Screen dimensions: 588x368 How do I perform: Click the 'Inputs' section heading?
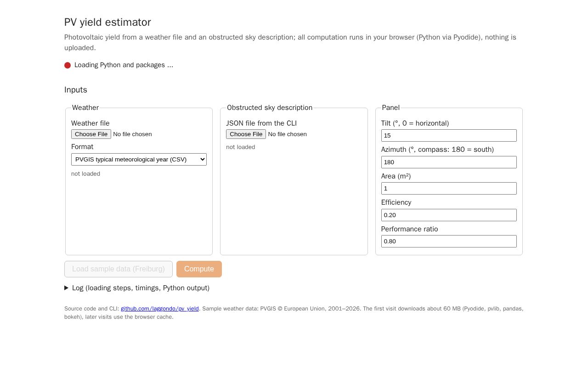pos(76,90)
